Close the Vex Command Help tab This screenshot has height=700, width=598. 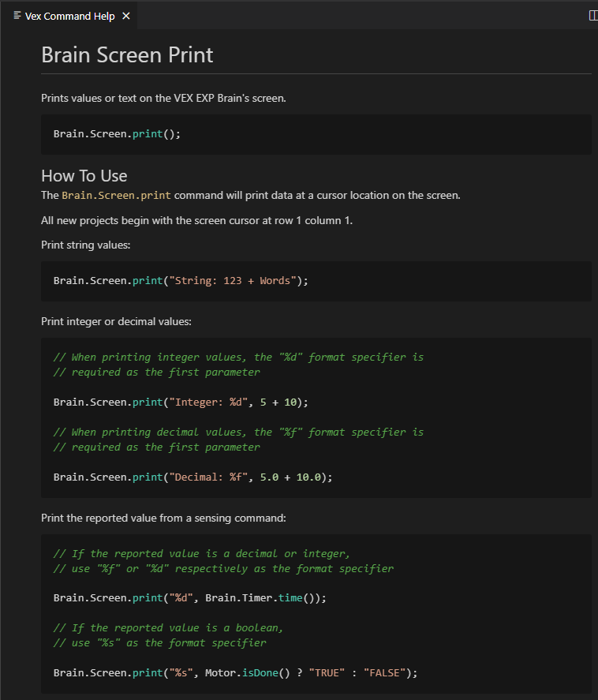(x=126, y=15)
